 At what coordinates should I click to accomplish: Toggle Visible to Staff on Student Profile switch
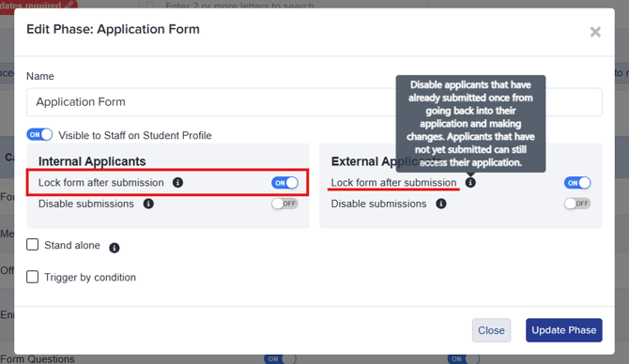pyautogui.click(x=39, y=135)
